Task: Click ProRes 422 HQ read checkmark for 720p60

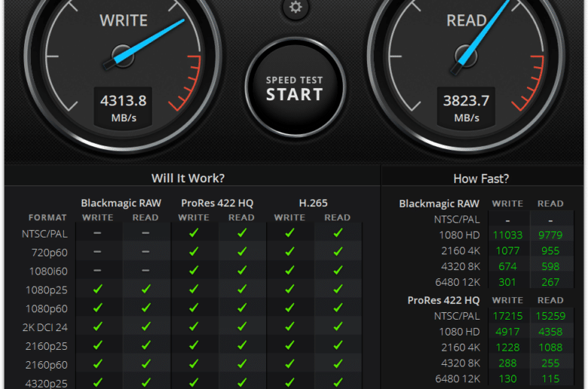Action: click(242, 251)
